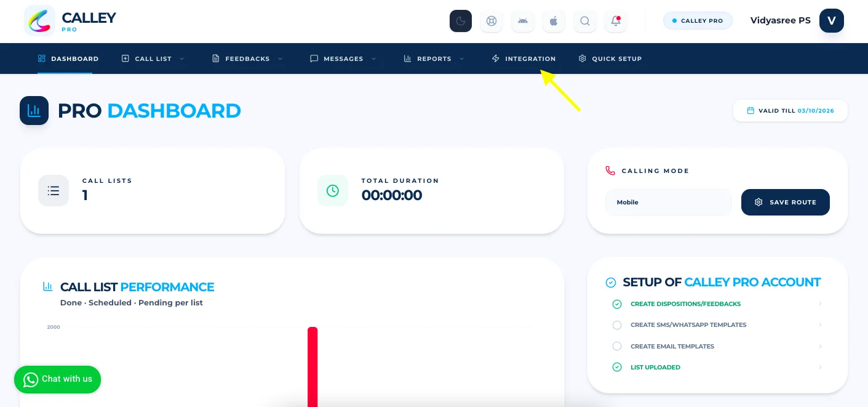This screenshot has width=868, height=407.
Task: Open the Quick Setup menu item
Action: coord(610,58)
